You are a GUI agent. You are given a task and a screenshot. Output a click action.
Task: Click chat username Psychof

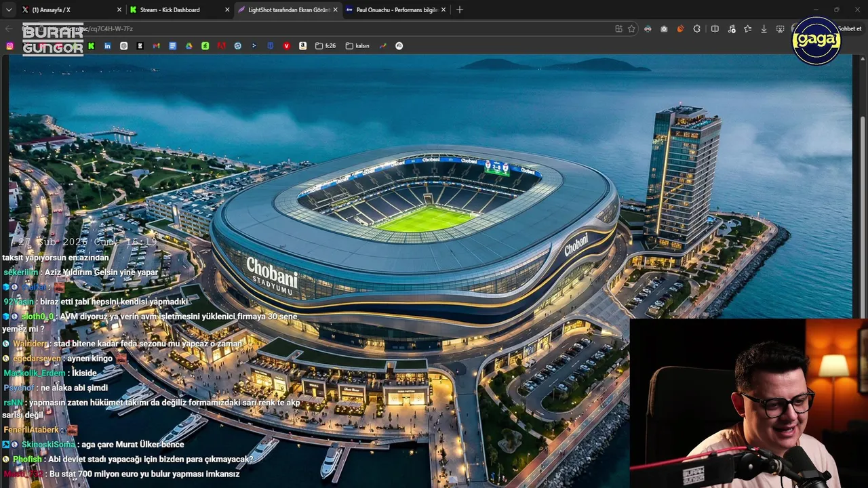18,388
